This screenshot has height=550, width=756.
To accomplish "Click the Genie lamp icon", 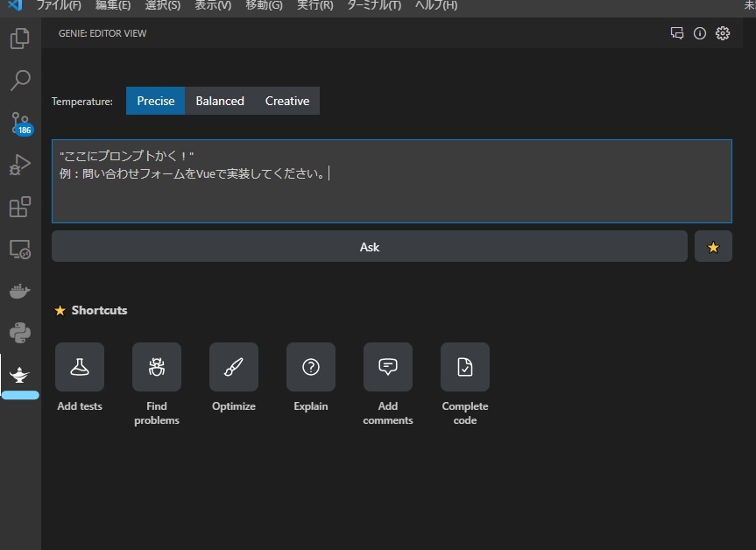I will coord(20,375).
